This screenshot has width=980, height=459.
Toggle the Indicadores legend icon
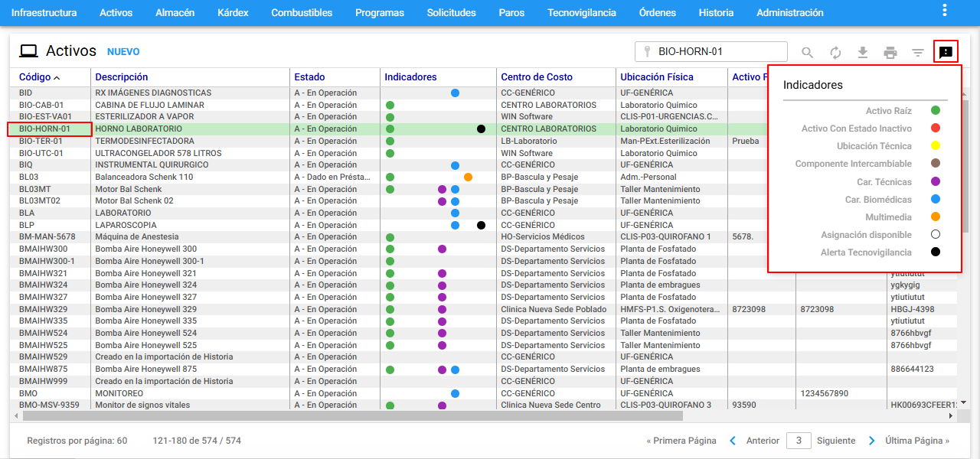click(946, 52)
